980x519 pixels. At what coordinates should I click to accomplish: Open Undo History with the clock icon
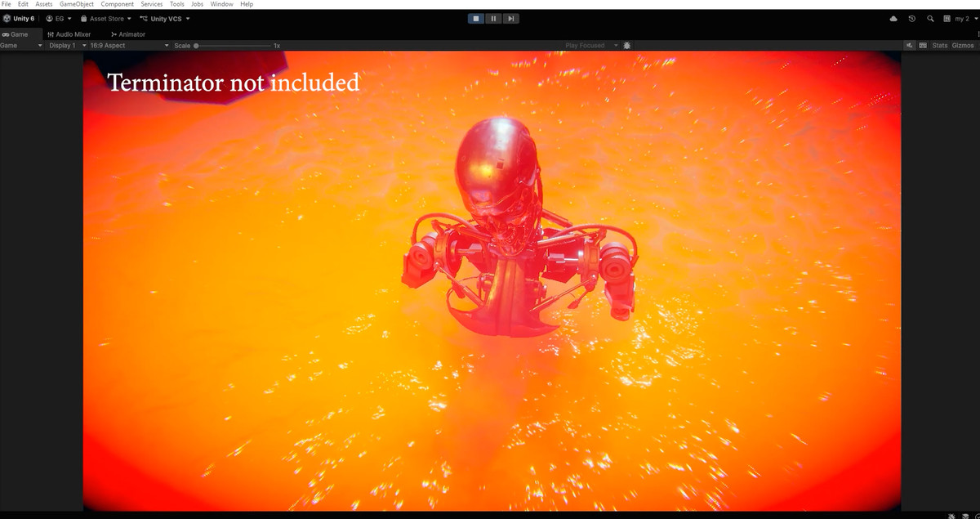point(912,18)
